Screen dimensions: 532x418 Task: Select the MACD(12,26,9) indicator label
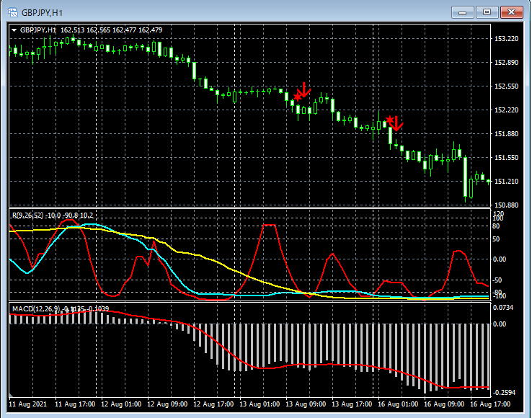pyautogui.click(x=36, y=309)
